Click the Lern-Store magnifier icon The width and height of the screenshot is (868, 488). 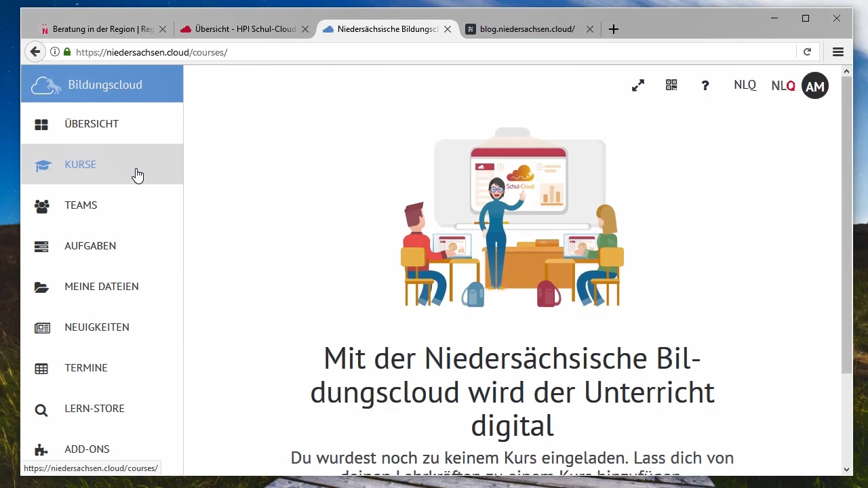[x=41, y=409]
